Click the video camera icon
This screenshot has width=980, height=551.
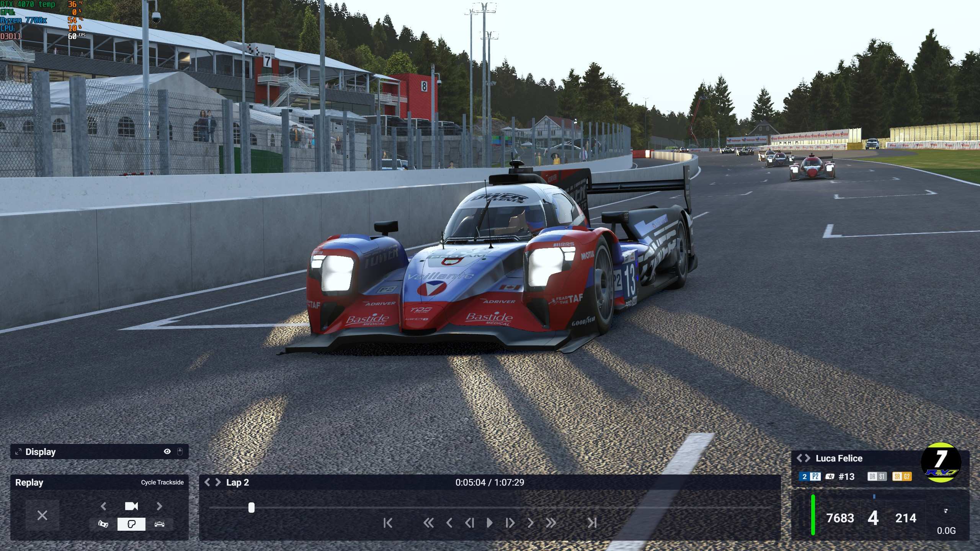[131, 506]
